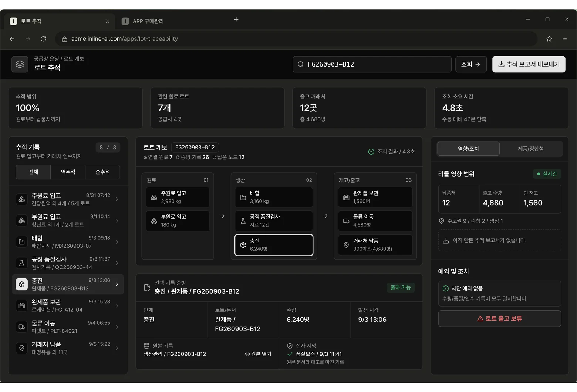
Task: Click the 배합 timeline row icon
Action: [22, 242]
